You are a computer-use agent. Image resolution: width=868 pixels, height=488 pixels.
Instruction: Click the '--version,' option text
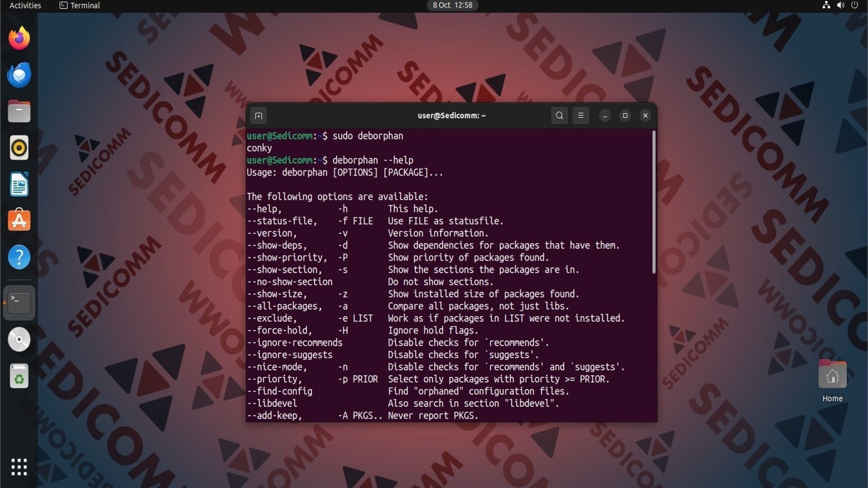[272, 234]
